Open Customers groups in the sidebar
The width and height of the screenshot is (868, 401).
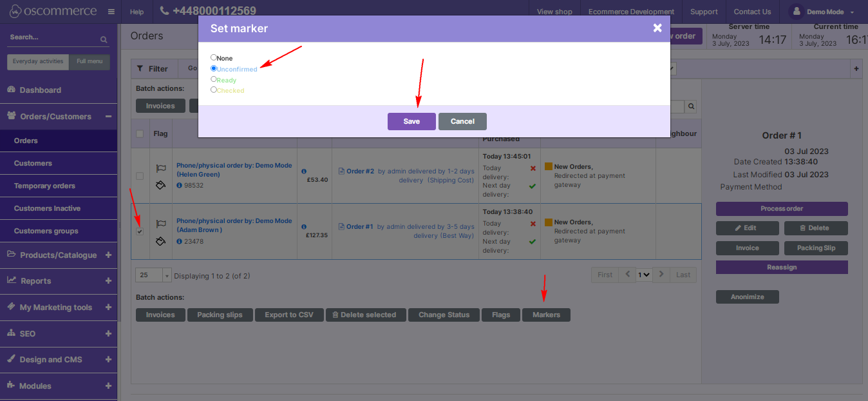46,231
